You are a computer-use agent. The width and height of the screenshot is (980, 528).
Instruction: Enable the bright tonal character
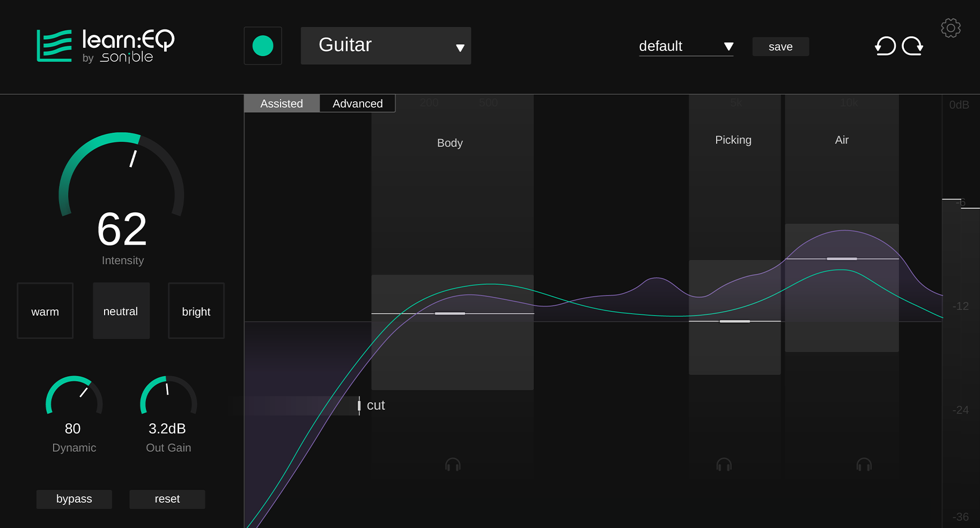coord(196,311)
